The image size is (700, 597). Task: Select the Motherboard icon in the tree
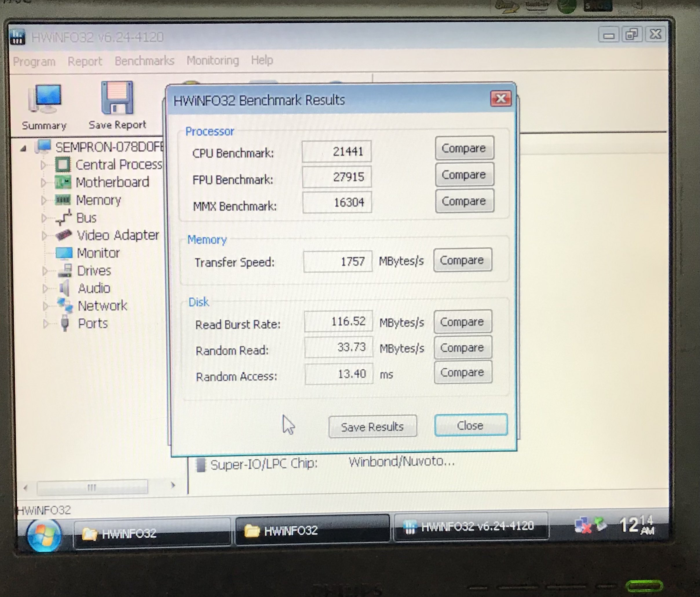pos(63,182)
